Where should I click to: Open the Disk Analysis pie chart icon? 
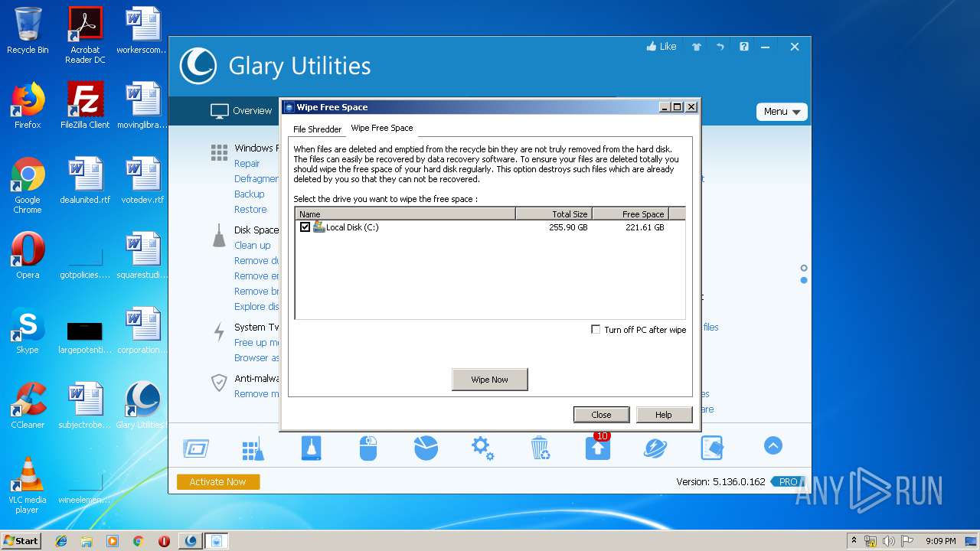click(x=426, y=448)
